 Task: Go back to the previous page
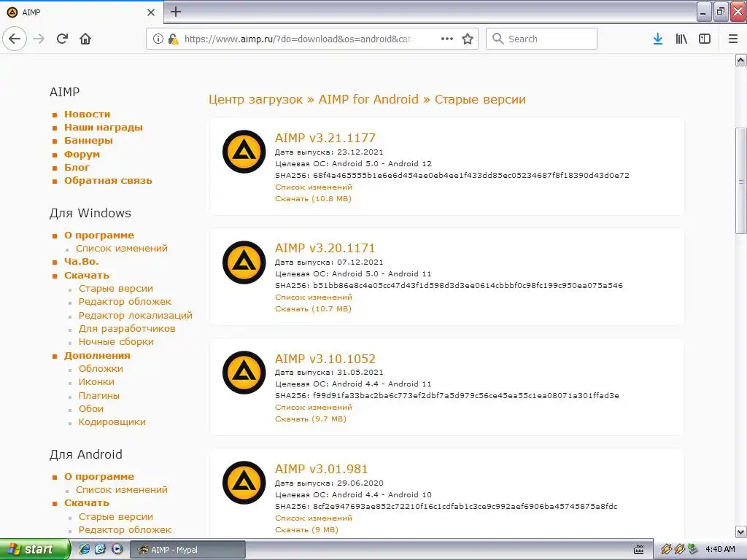[x=15, y=39]
